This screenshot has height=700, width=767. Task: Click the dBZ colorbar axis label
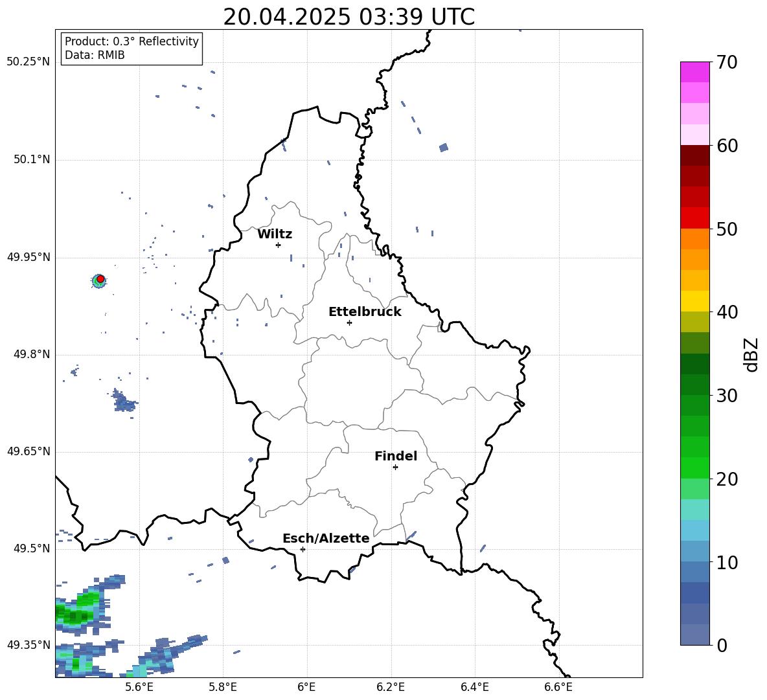752,354
